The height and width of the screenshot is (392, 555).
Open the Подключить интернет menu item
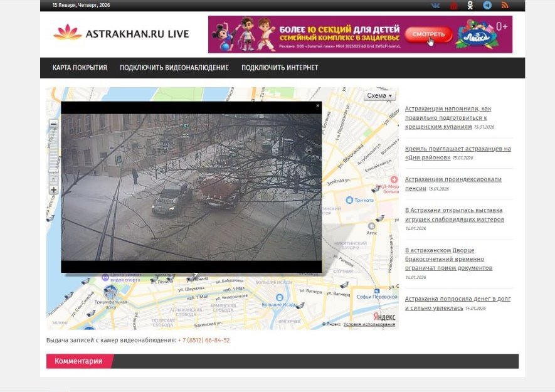[280, 68]
